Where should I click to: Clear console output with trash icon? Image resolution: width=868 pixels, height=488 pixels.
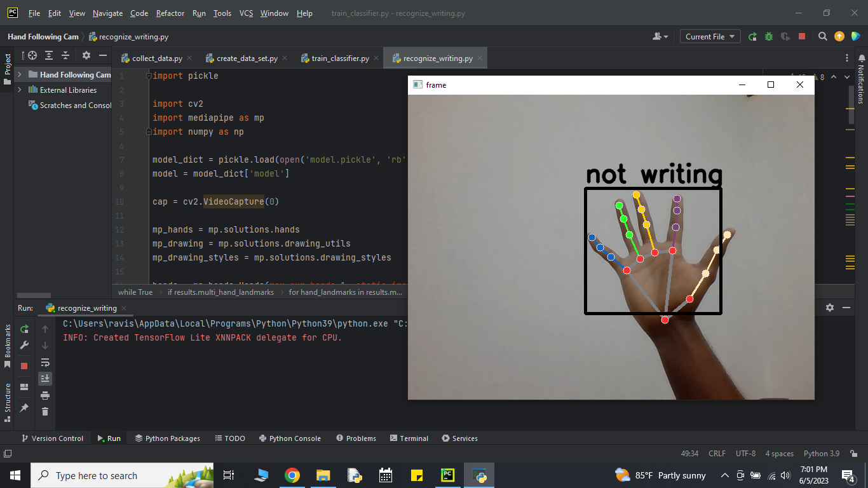(x=45, y=412)
